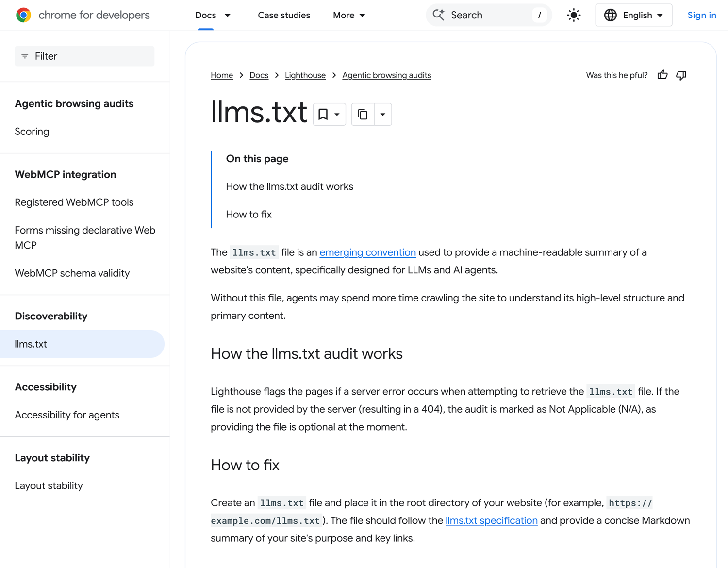
Task: Focus the Search input field
Action: point(489,15)
